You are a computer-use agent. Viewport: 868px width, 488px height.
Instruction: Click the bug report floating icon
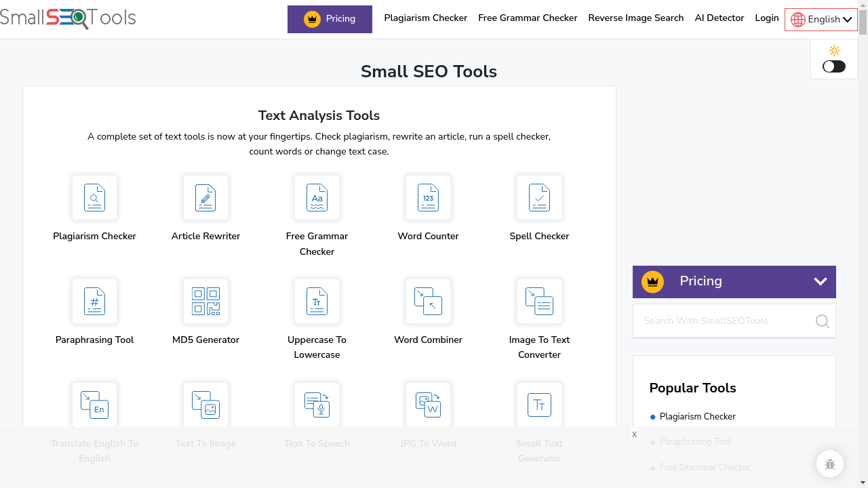pyautogui.click(x=830, y=464)
